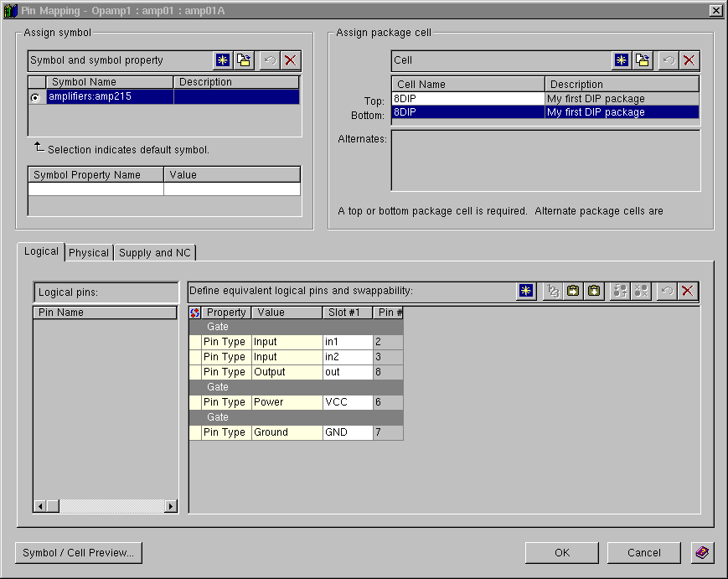This screenshot has width=728, height=579.
Task: Open the Supply and NC tab
Action: (x=155, y=252)
